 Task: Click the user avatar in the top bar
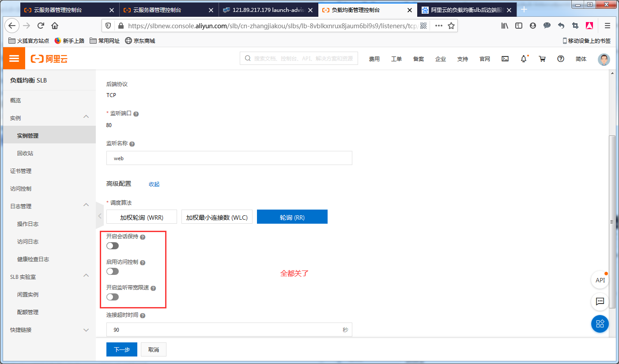coord(604,59)
